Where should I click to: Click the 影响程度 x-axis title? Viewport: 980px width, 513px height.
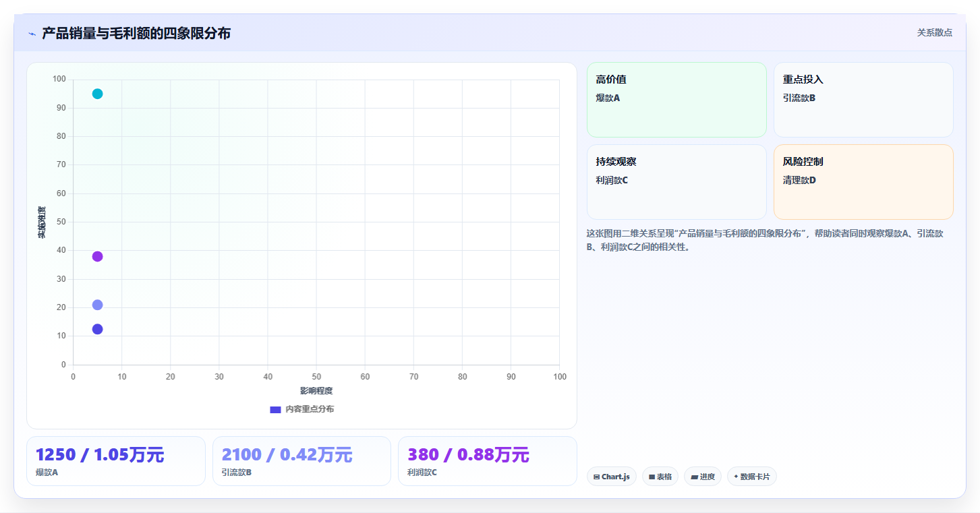click(316, 391)
